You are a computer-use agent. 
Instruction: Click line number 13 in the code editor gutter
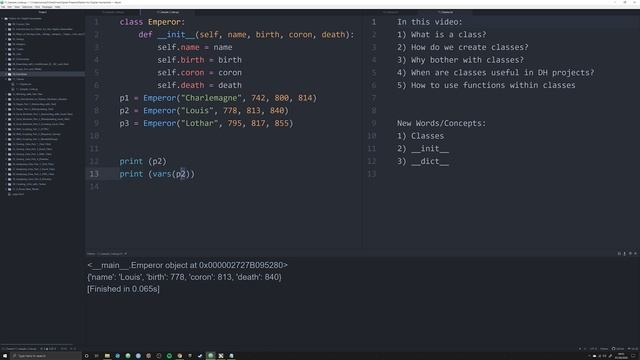tap(94, 174)
